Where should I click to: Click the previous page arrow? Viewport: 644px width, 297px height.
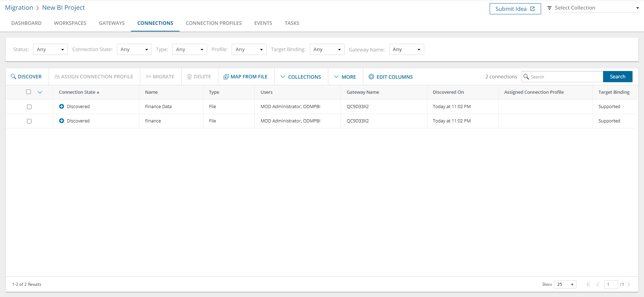tap(598, 284)
